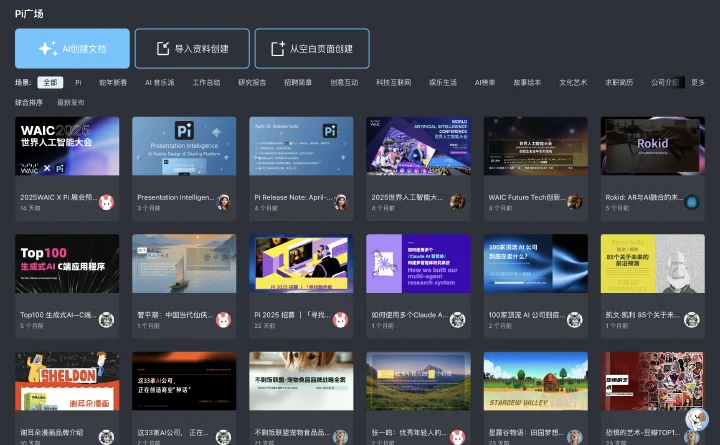Select the 创意互动 scene filter
The height and width of the screenshot is (445, 720).
pos(344,83)
